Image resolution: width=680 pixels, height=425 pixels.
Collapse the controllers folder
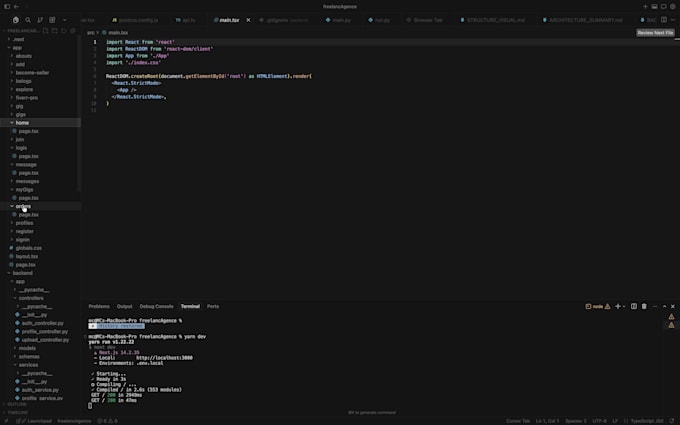(31, 298)
